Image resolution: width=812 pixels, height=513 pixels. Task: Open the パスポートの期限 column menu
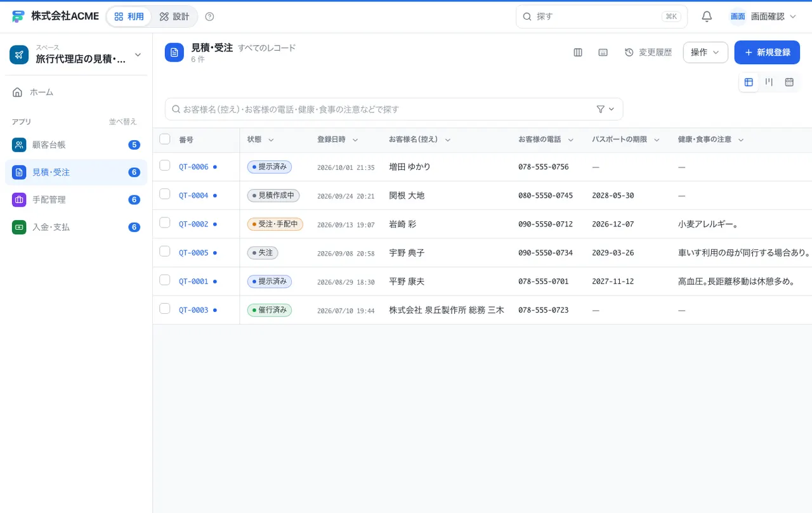[x=657, y=140]
